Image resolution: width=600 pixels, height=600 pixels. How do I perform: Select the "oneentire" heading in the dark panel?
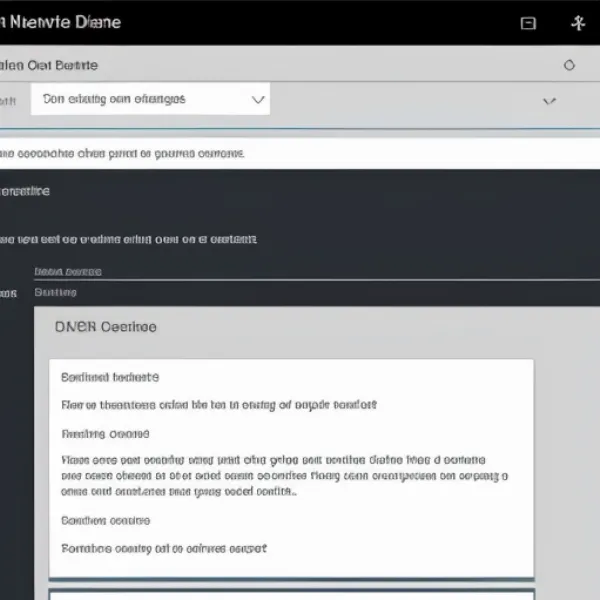[x=25, y=190]
